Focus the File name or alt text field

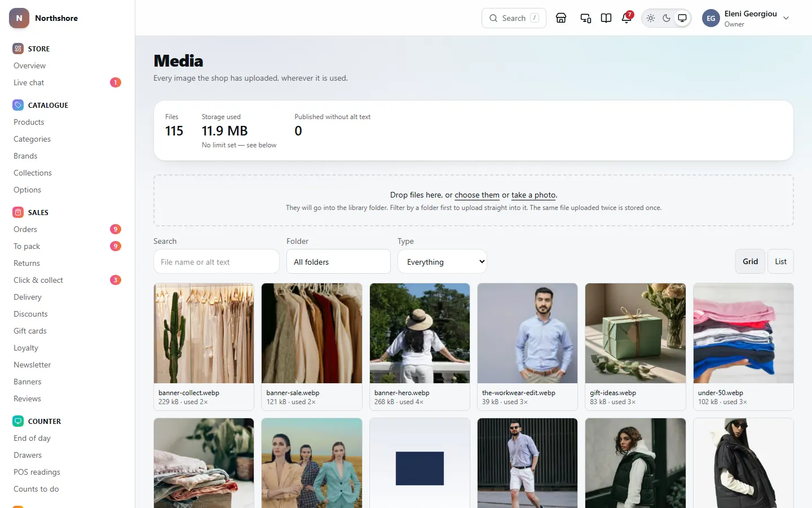(x=217, y=262)
